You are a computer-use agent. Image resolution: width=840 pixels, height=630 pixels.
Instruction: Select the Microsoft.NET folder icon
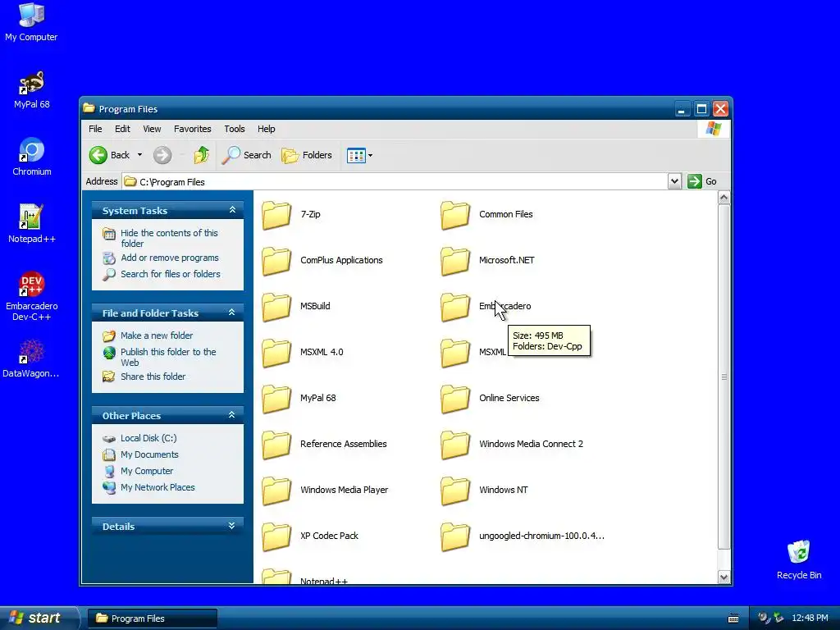(455, 262)
